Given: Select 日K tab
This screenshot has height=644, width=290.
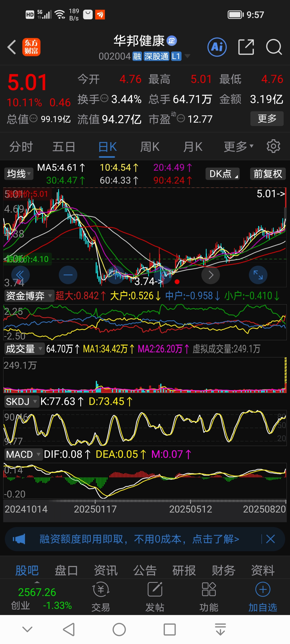Looking at the screenshot, I should (107, 147).
